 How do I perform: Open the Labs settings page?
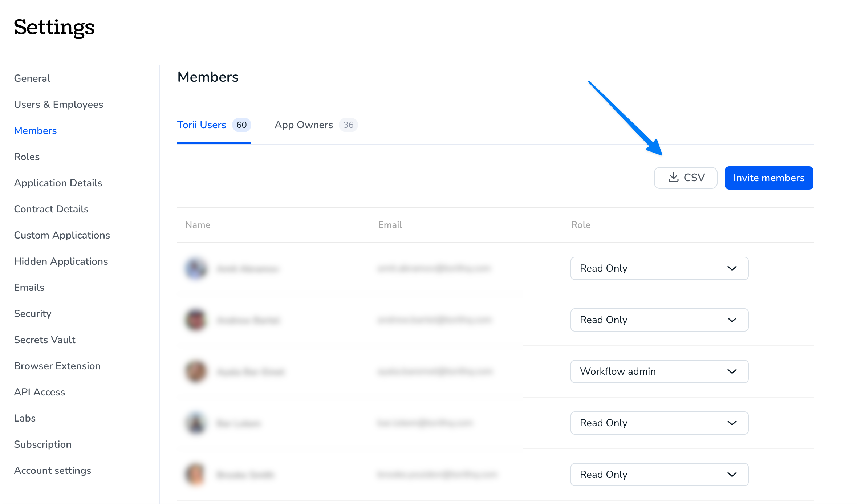[x=25, y=418]
